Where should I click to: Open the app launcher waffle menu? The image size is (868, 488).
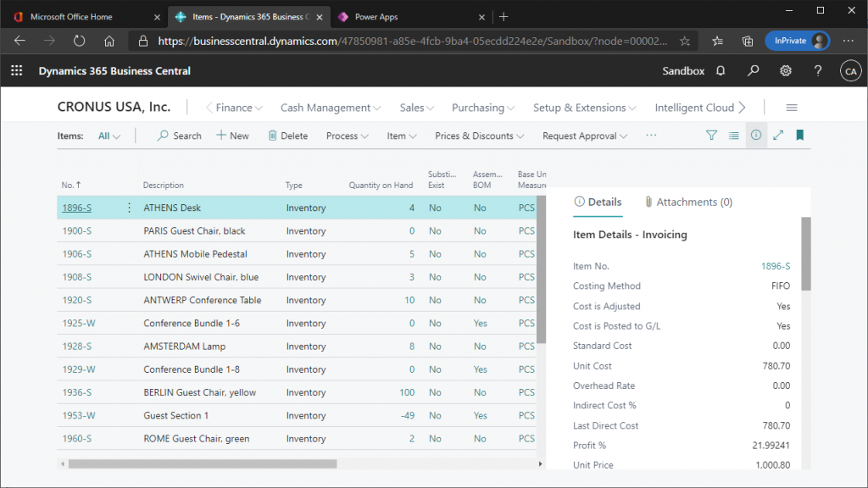pyautogui.click(x=17, y=71)
